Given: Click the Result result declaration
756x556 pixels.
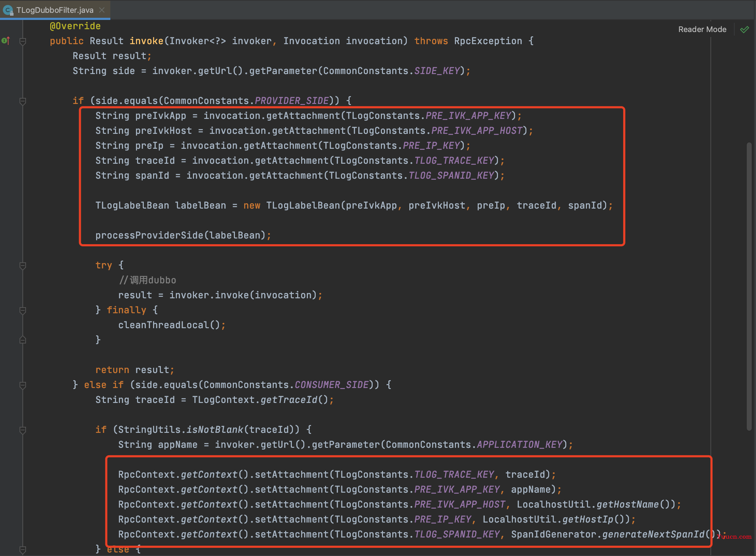Looking at the screenshot, I should pos(112,56).
